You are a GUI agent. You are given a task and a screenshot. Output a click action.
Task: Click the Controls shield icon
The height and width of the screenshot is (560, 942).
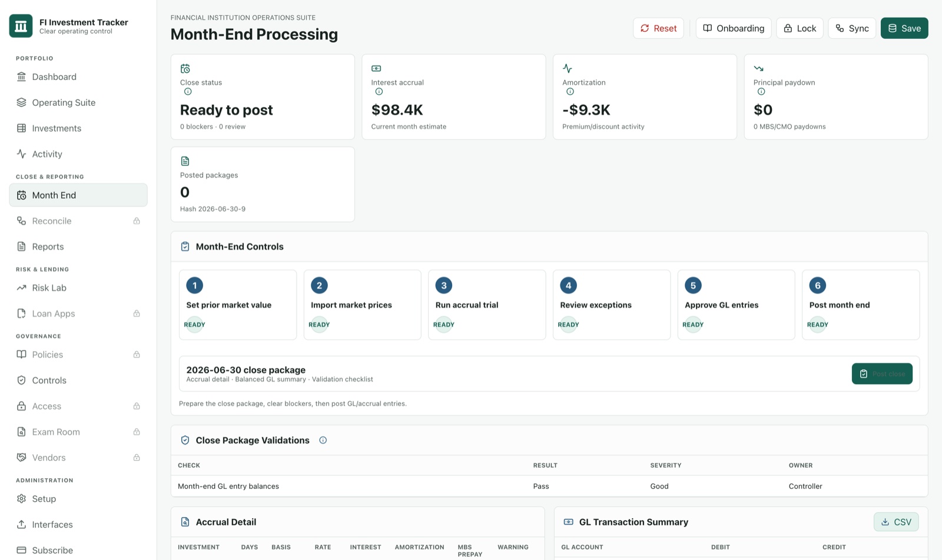coord(21,381)
